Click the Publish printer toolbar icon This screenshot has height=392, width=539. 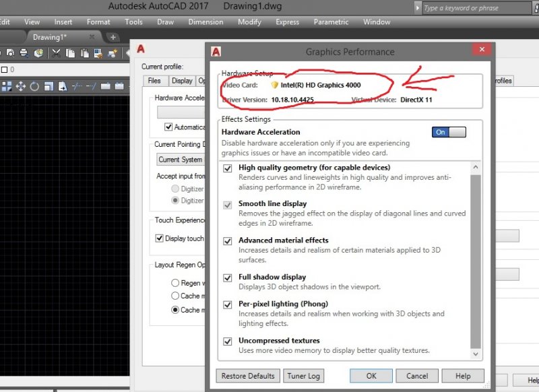24,53
